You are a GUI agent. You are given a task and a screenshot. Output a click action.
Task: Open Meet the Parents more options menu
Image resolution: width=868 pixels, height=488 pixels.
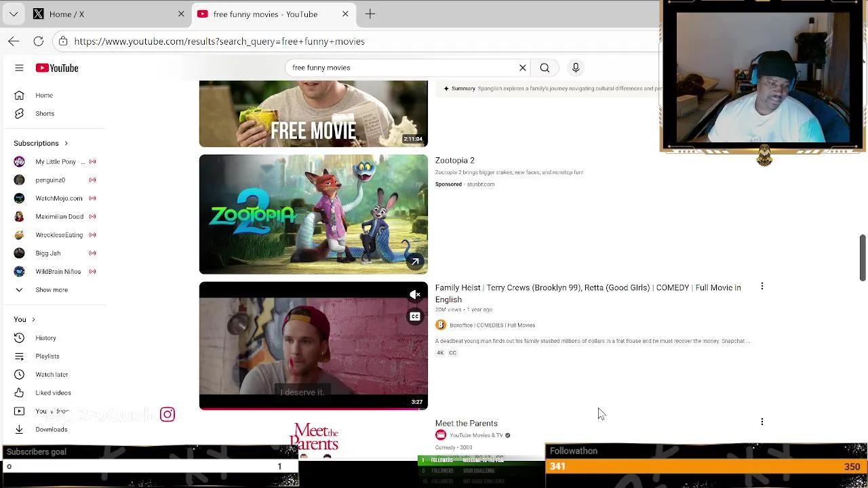[x=762, y=422]
